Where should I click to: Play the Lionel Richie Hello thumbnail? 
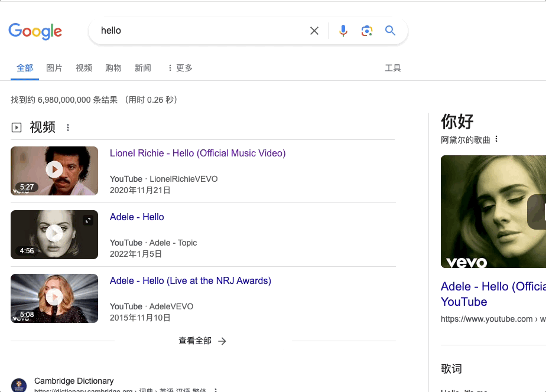(54, 171)
